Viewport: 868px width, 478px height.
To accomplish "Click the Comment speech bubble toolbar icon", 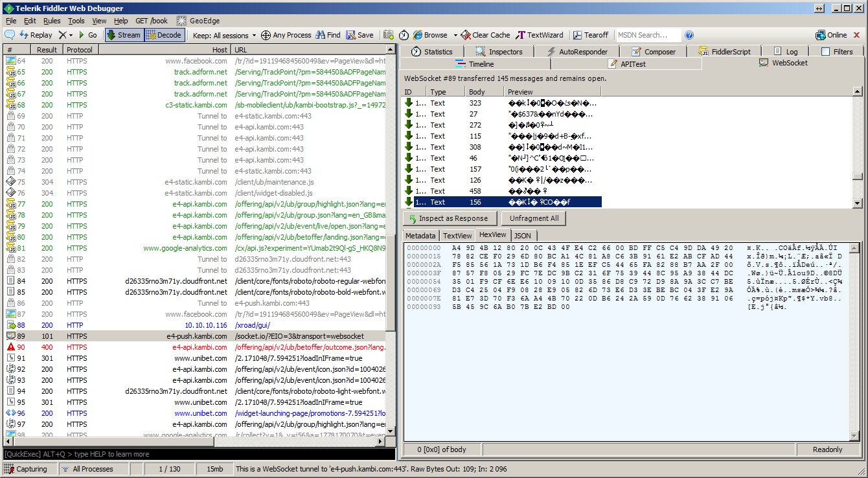I will [x=10, y=35].
